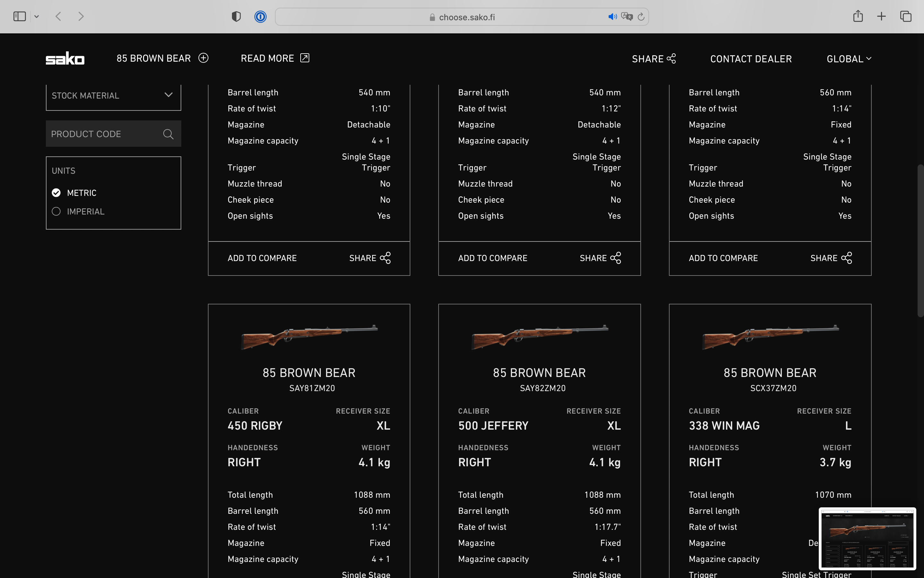The image size is (924, 578).
Task: Click READ MORE in the header
Action: [x=275, y=58]
